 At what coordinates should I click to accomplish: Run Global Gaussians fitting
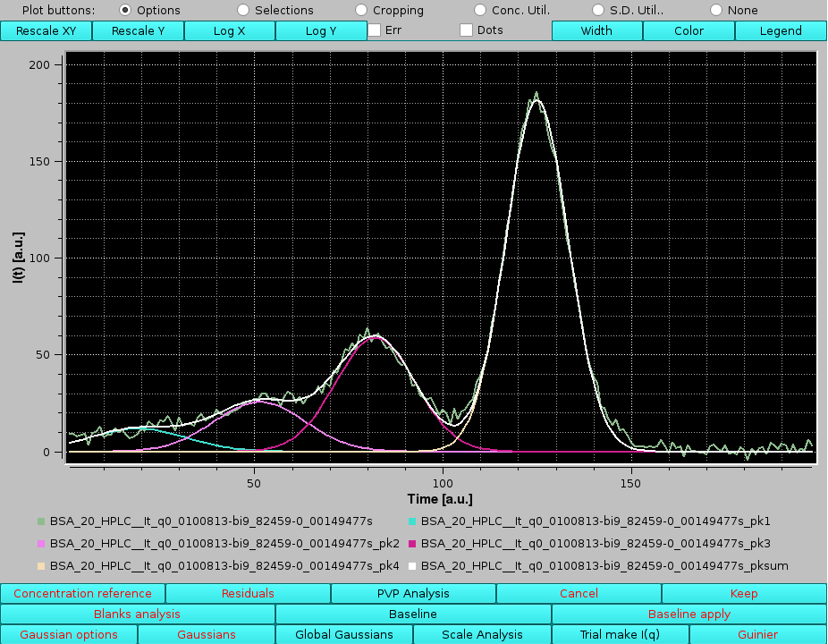(344, 634)
